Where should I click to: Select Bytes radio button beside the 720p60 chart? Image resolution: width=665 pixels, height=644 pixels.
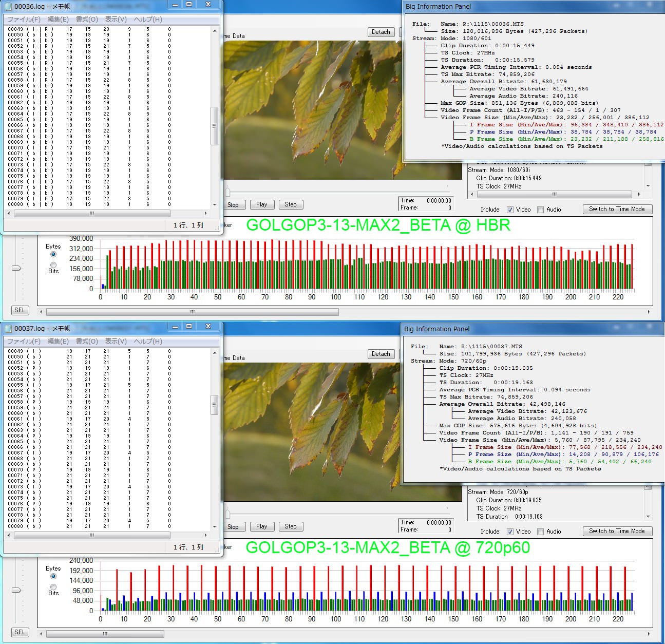[53, 576]
